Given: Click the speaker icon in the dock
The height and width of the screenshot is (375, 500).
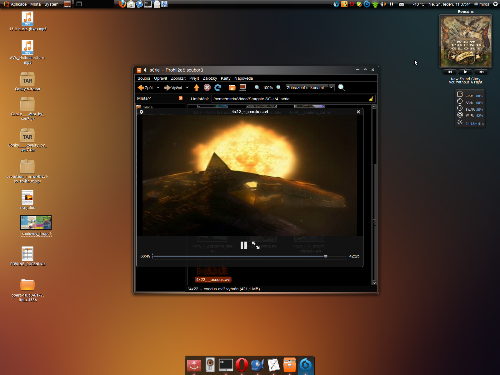Looking at the screenshot, I should pyautogui.click(x=210, y=365).
